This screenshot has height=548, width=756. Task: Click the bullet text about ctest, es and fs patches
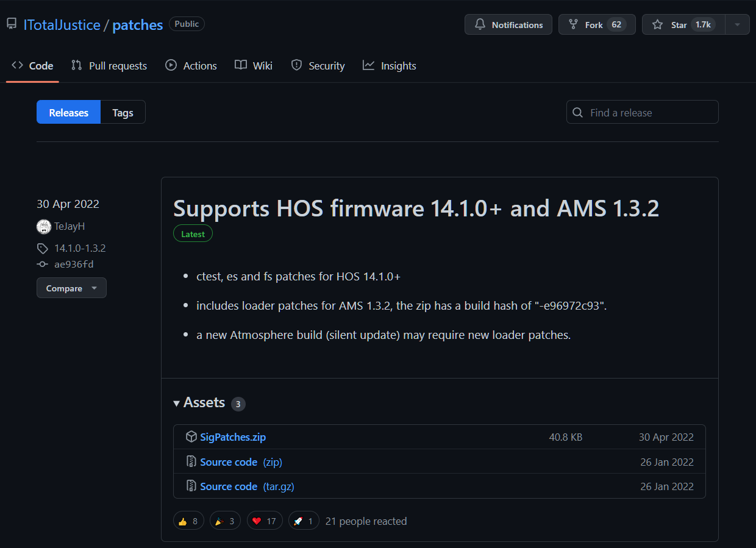click(298, 276)
